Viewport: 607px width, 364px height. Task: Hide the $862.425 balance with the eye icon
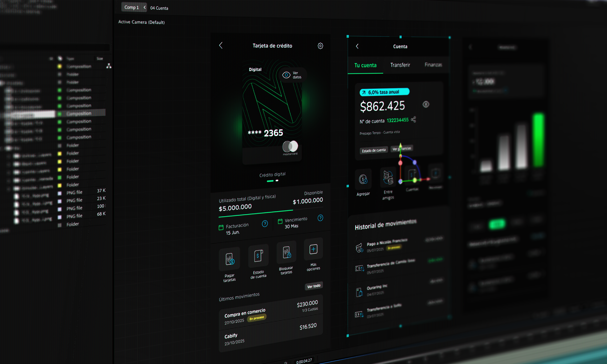click(426, 105)
